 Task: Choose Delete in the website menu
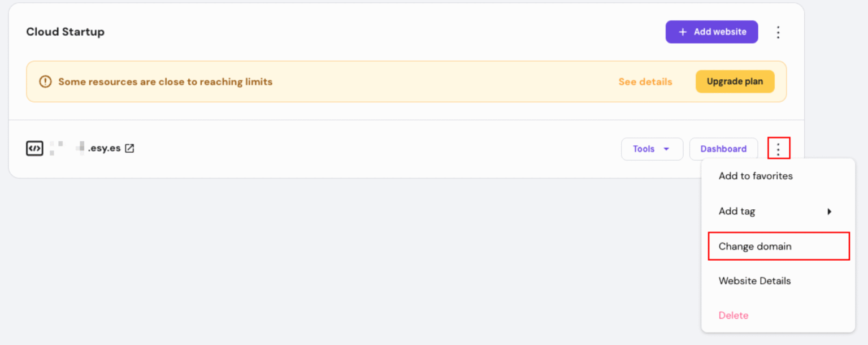[x=734, y=316]
